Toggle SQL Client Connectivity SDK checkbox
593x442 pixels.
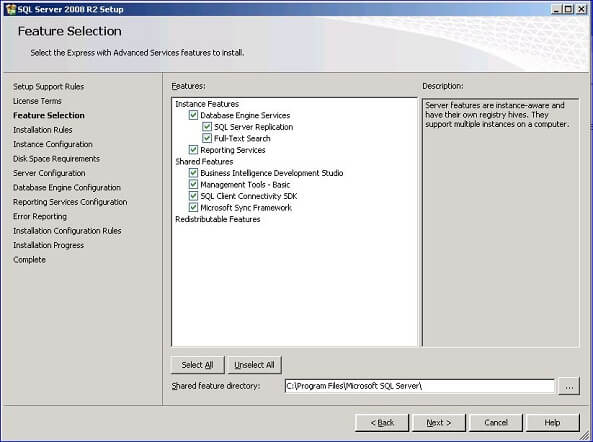pos(193,196)
